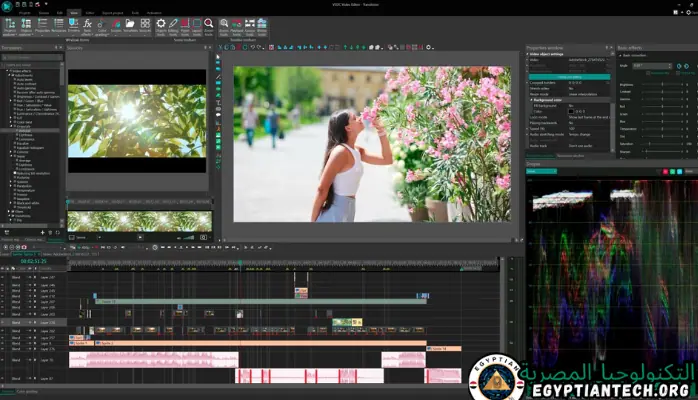Screen dimensions: 698x400
Task: Toggle the Paint tools ribbon icon
Action: point(185,27)
